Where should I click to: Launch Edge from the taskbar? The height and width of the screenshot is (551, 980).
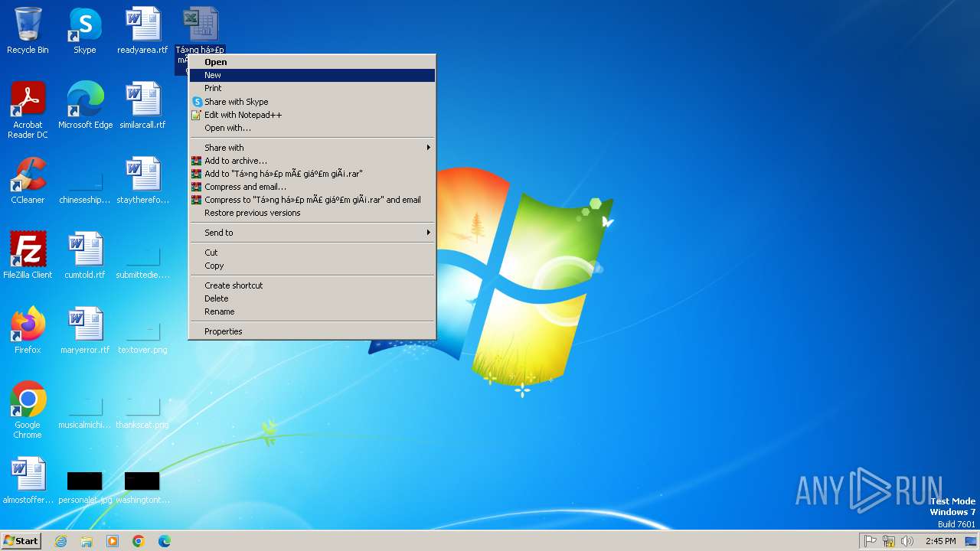pyautogui.click(x=165, y=541)
